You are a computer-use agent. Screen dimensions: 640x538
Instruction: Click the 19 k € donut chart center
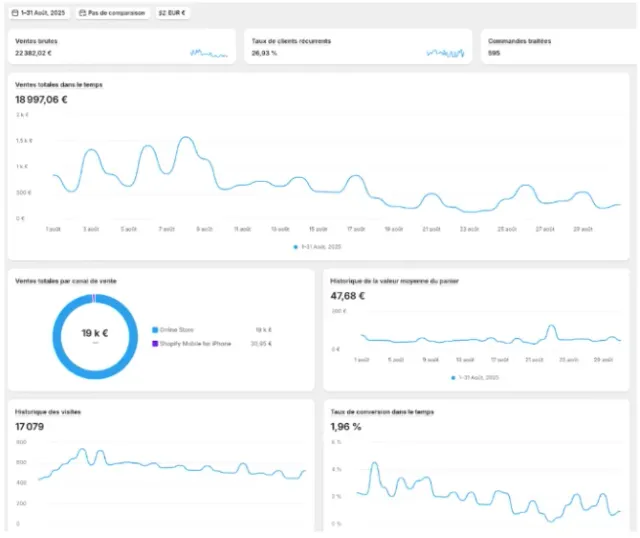[x=95, y=333]
